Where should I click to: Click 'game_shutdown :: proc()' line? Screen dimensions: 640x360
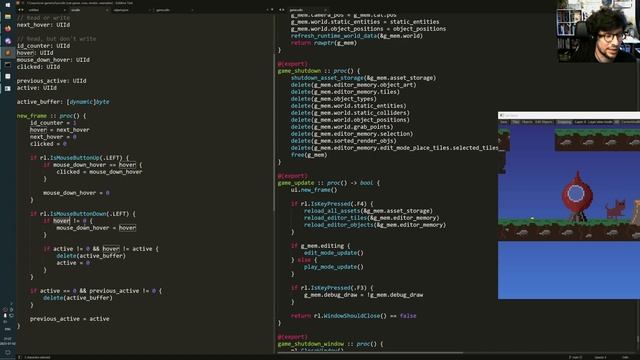click(x=319, y=71)
